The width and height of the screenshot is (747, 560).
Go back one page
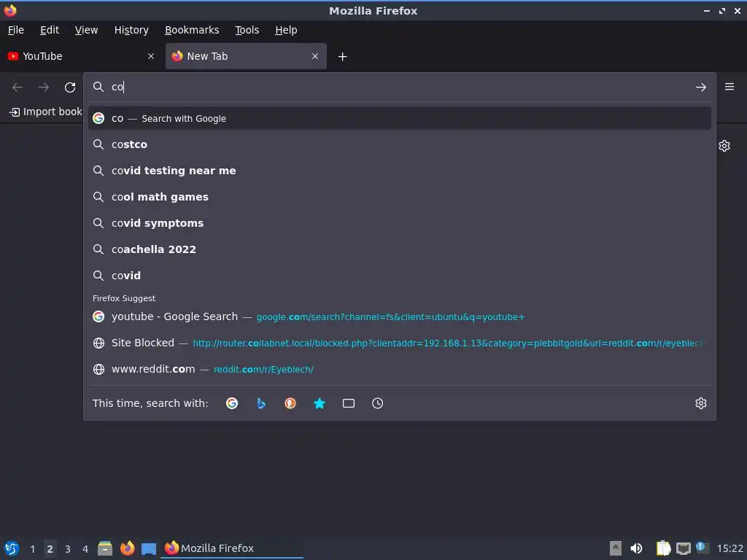(x=18, y=87)
